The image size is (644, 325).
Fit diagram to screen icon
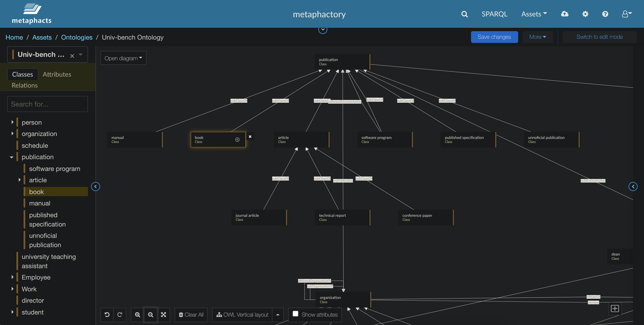tap(164, 314)
